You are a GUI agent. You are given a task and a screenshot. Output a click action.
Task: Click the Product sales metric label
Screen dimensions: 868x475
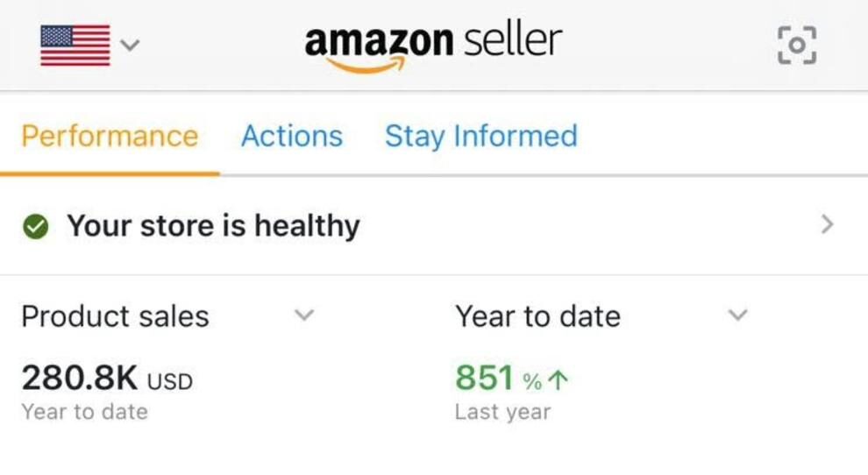click(115, 316)
